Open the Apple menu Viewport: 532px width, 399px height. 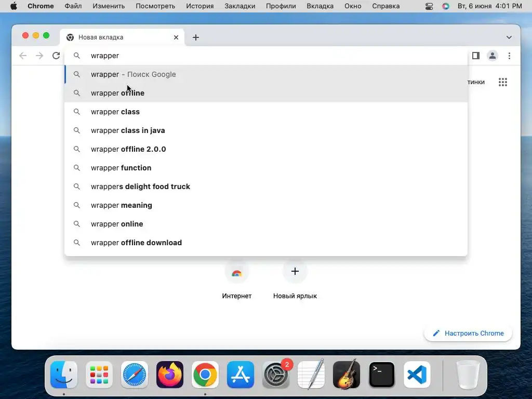[14, 6]
